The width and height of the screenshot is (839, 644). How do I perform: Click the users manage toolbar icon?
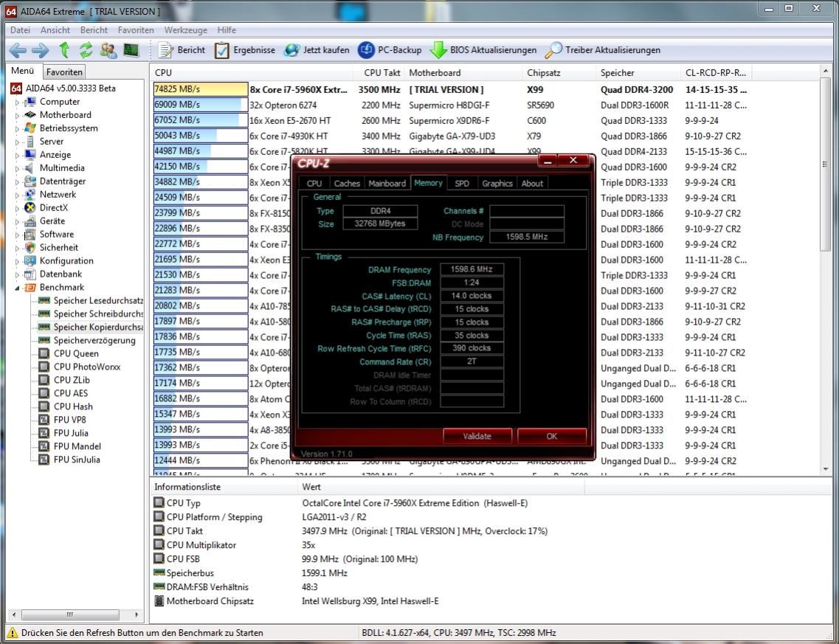click(108, 50)
